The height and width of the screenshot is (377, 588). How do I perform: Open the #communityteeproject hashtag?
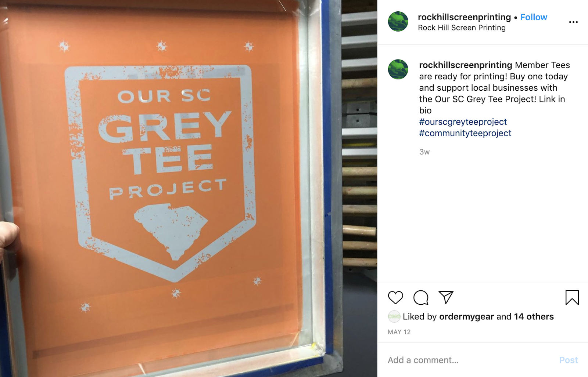465,133
